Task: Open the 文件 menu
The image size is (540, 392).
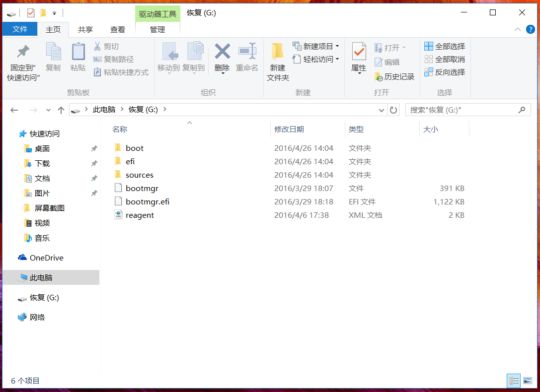Action: click(x=19, y=29)
